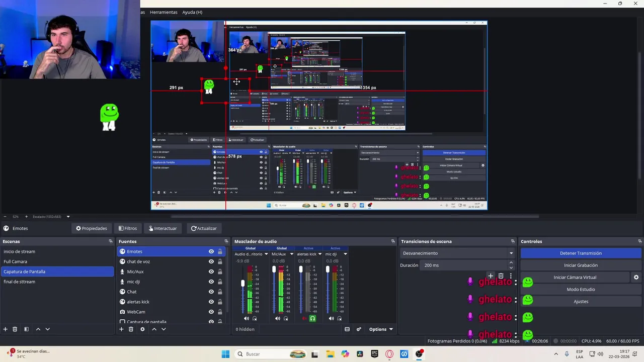Move selected source down in Fuentes toolbar

click(x=164, y=329)
